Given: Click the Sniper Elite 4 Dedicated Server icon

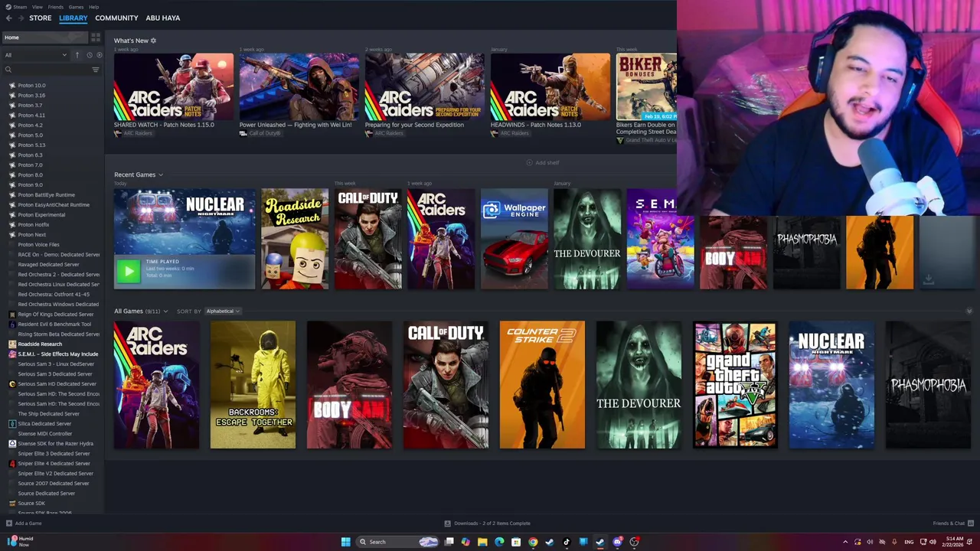Looking at the screenshot, I should click(11, 464).
